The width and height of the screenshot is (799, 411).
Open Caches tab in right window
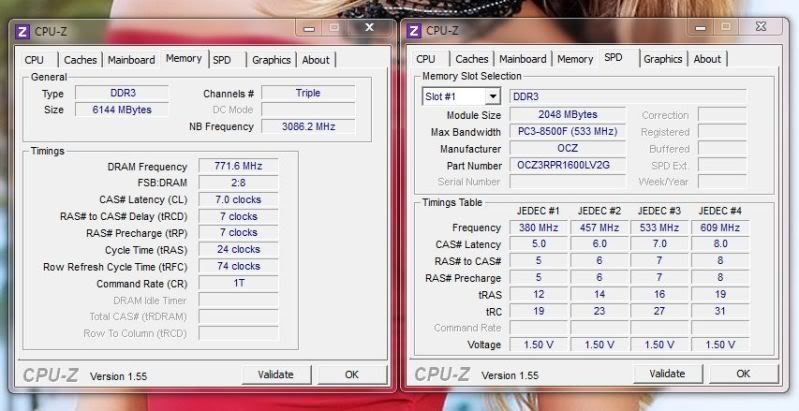[472, 59]
